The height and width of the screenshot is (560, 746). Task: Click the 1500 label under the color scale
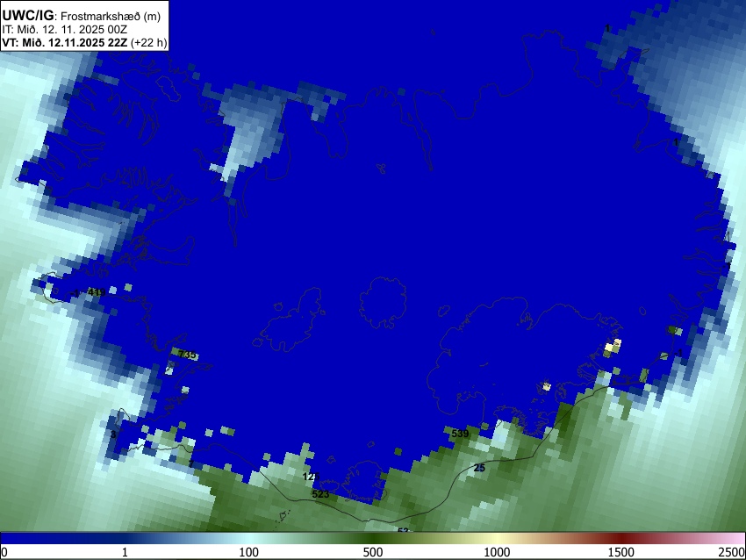click(621, 552)
